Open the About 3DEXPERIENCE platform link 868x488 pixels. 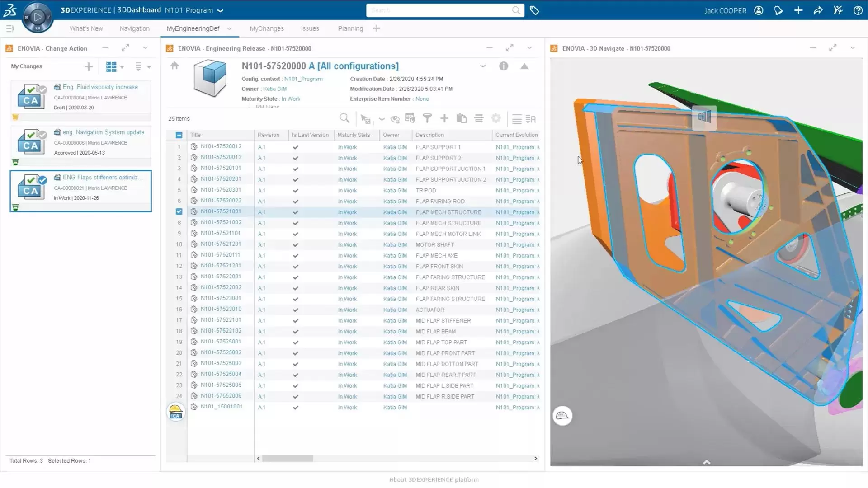click(434, 480)
